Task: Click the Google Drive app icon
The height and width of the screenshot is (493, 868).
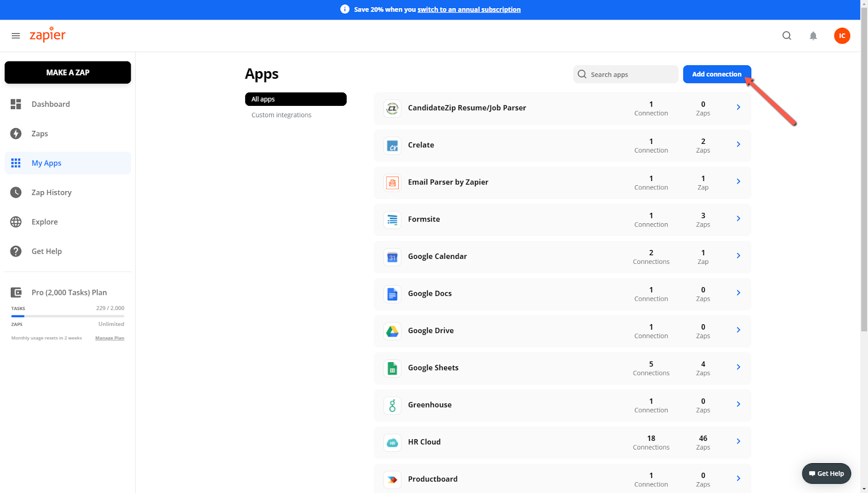Action: click(x=392, y=331)
